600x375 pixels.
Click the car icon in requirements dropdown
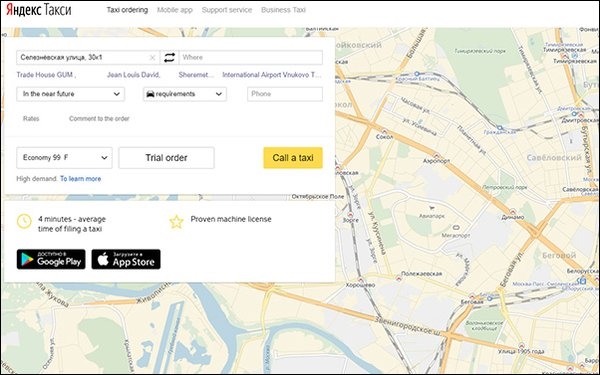point(150,94)
